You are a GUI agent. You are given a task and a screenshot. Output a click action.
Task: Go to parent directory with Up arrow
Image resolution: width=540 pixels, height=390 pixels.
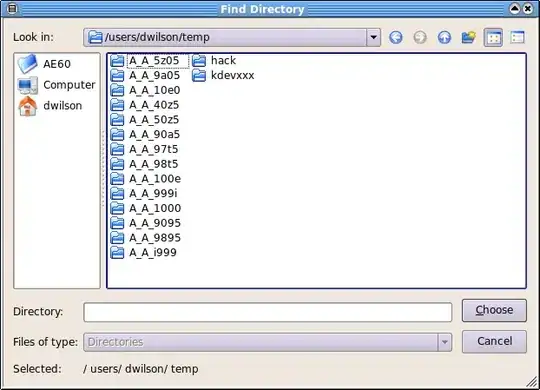point(444,37)
